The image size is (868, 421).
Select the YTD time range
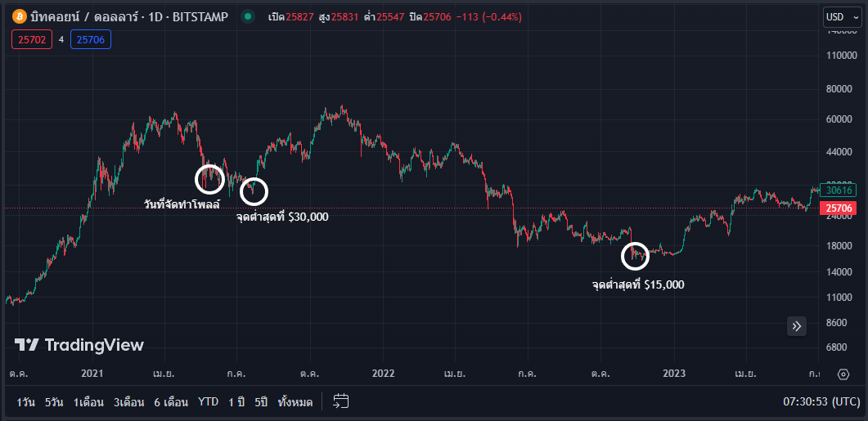pyautogui.click(x=208, y=401)
